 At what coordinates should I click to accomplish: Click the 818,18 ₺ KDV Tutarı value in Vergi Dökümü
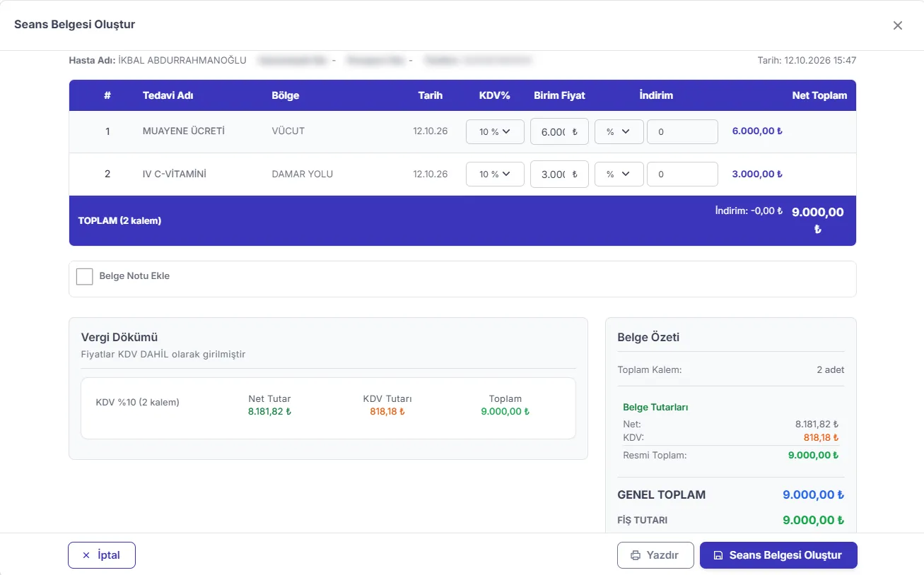pyautogui.click(x=387, y=412)
